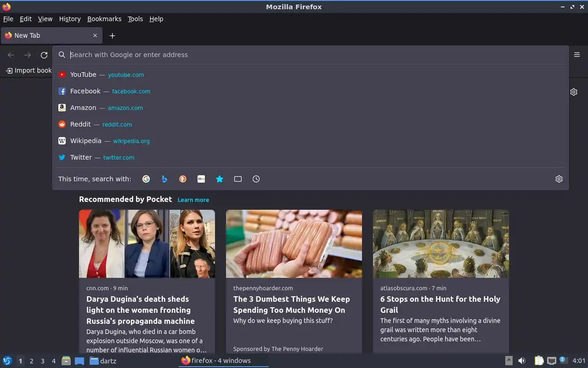Switch to the New Tab tab
This screenshot has width=588, height=368.
51,35
